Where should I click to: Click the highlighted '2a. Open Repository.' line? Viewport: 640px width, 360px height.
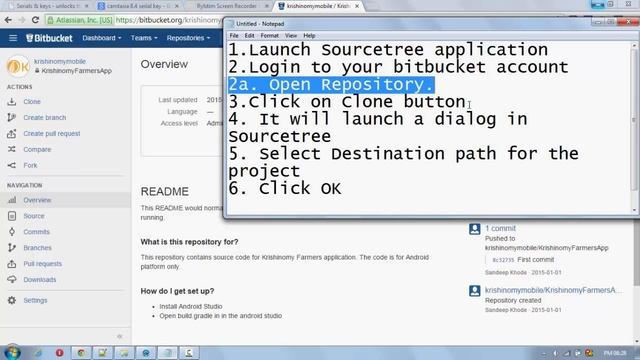click(331, 84)
